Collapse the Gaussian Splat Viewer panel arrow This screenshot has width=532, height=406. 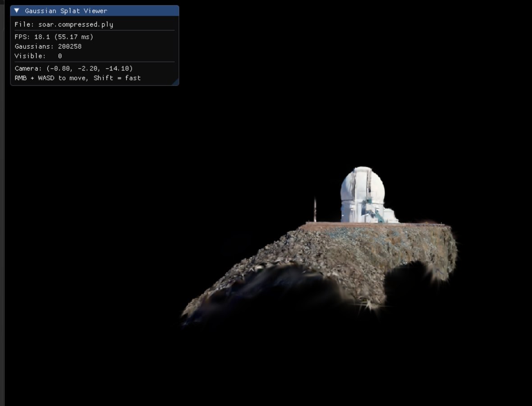pyautogui.click(x=17, y=11)
